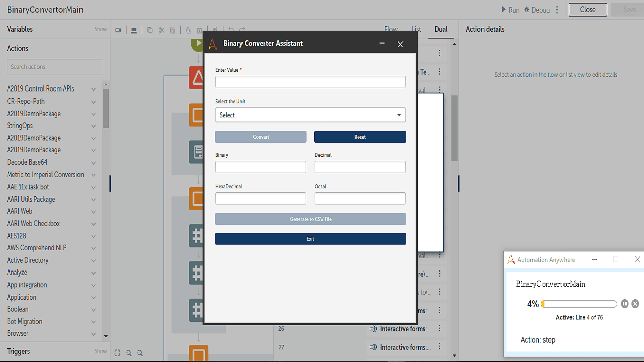
Task: Click the Reset button in the converter form
Action: [x=360, y=137]
